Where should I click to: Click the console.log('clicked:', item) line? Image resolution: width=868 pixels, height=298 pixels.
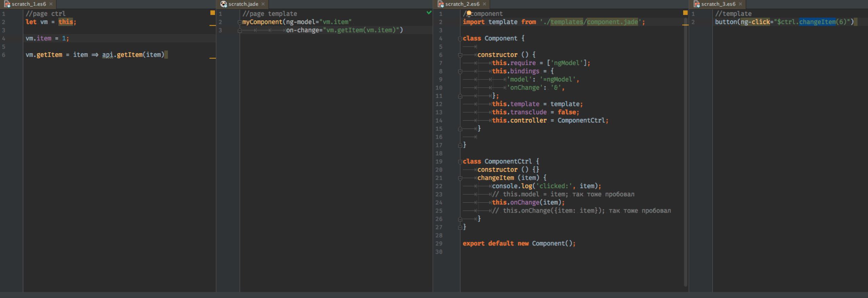coord(547,186)
